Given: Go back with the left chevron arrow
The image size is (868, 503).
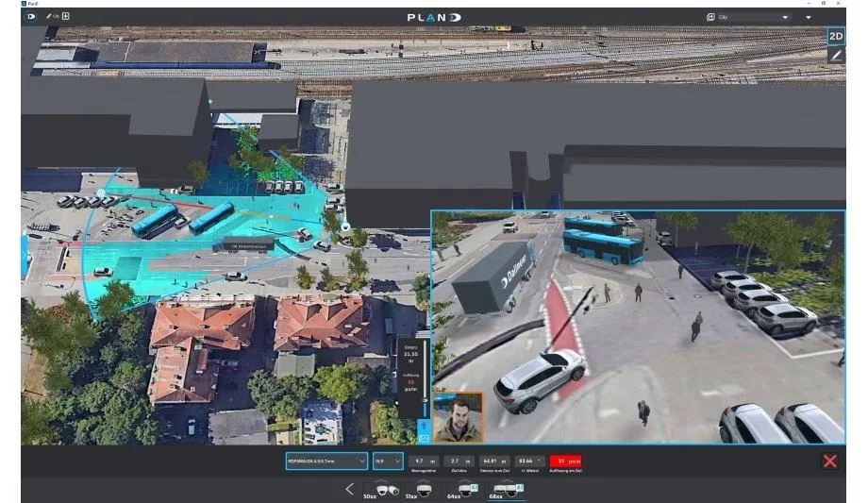Looking at the screenshot, I should (350, 489).
